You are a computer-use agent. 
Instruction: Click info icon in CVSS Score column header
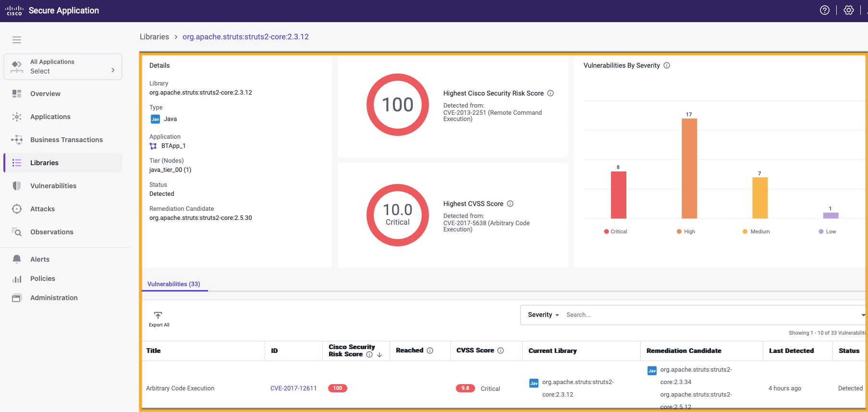tap(501, 351)
